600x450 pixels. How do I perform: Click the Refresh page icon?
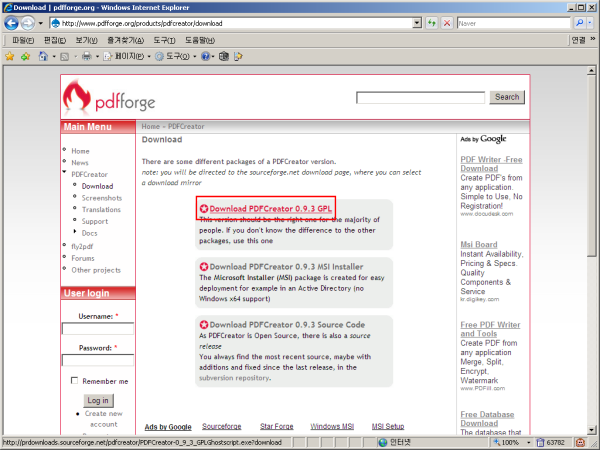coord(432,23)
